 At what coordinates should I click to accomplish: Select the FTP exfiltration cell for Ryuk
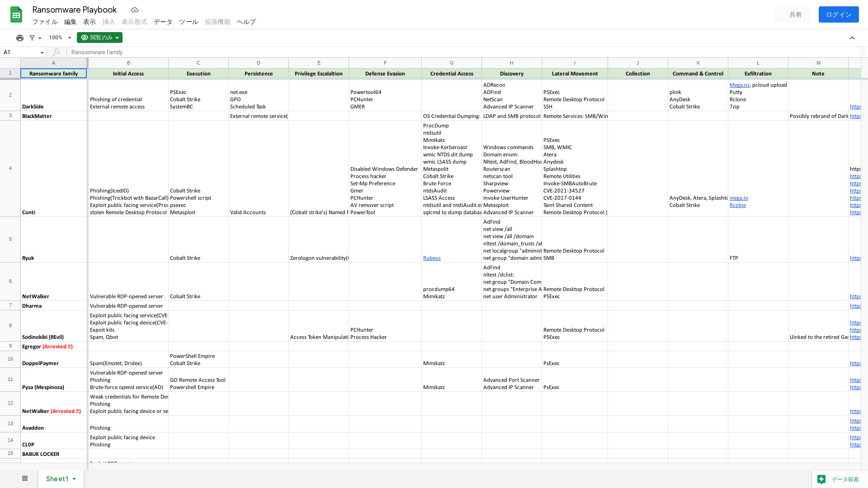(758, 239)
